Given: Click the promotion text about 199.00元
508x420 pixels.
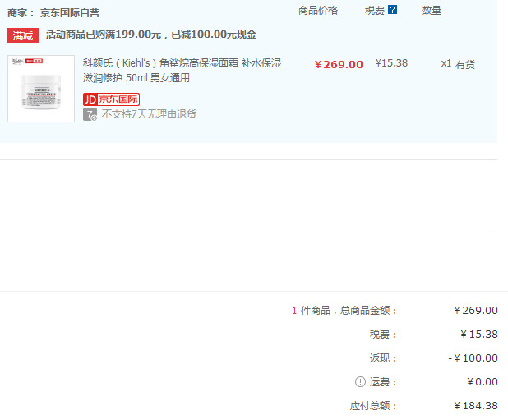Looking at the screenshot, I should [x=150, y=35].
